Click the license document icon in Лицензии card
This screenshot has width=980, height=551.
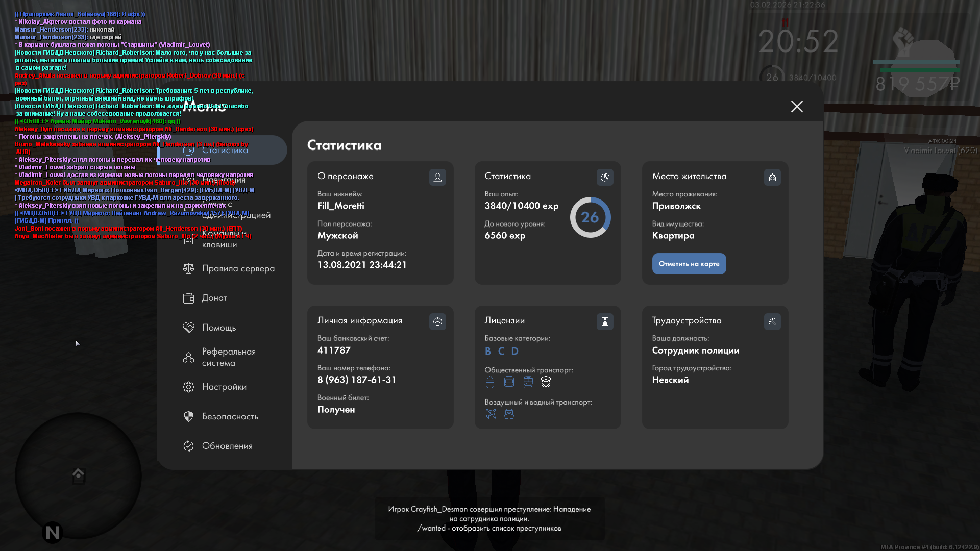pos(605,321)
